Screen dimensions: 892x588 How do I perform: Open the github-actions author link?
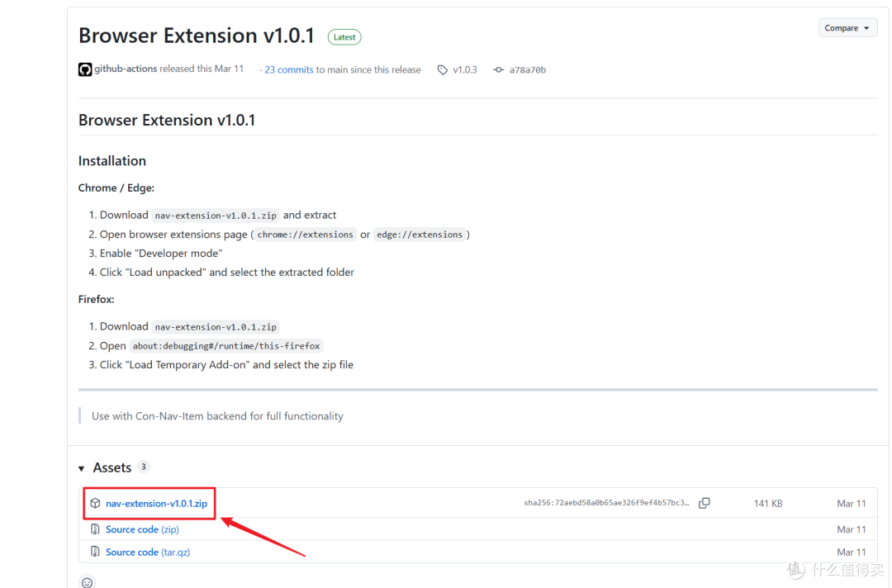(126, 69)
